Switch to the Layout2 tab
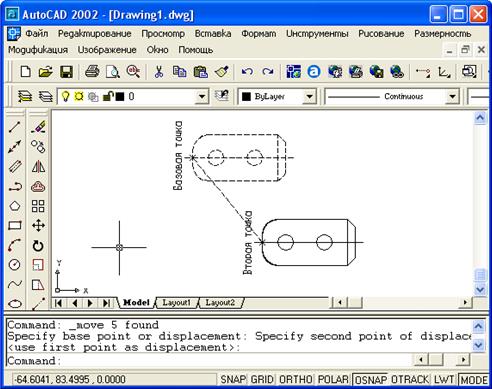The height and width of the screenshot is (389, 492). 220,303
